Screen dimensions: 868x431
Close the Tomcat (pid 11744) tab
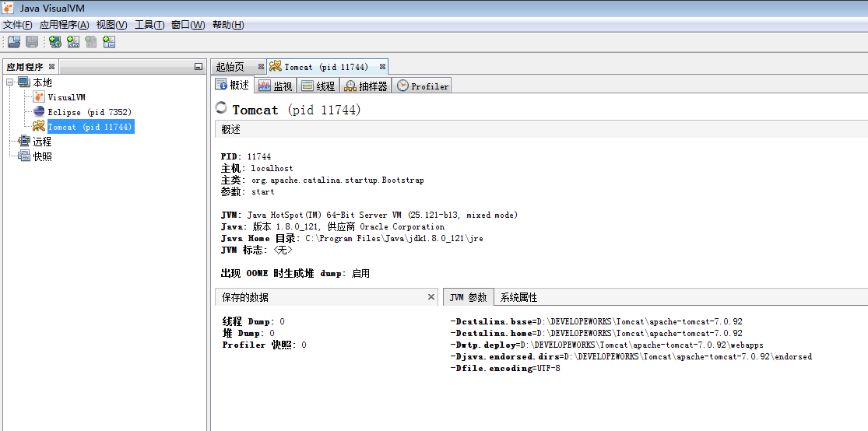382,67
